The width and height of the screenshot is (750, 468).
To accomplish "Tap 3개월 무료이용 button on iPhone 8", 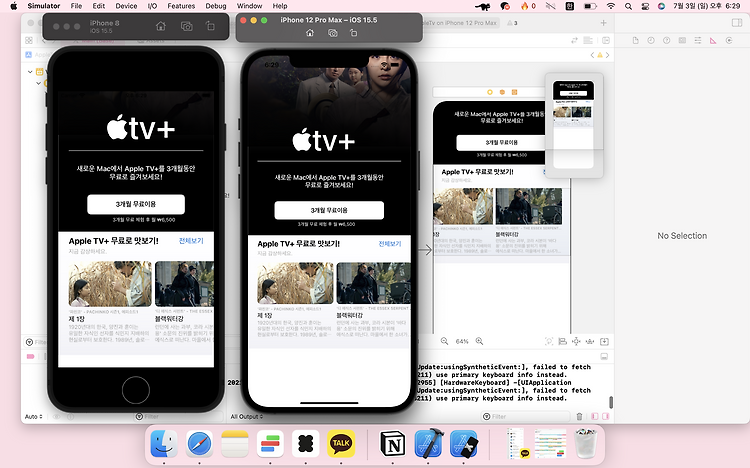I will click(x=136, y=204).
